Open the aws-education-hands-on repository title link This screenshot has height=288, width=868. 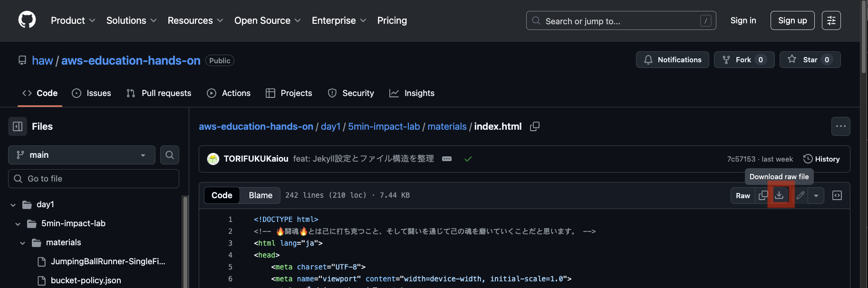pyautogui.click(x=131, y=60)
